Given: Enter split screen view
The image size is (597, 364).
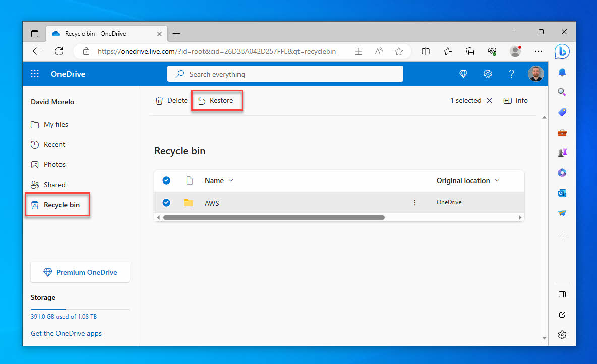Looking at the screenshot, I should coord(425,51).
